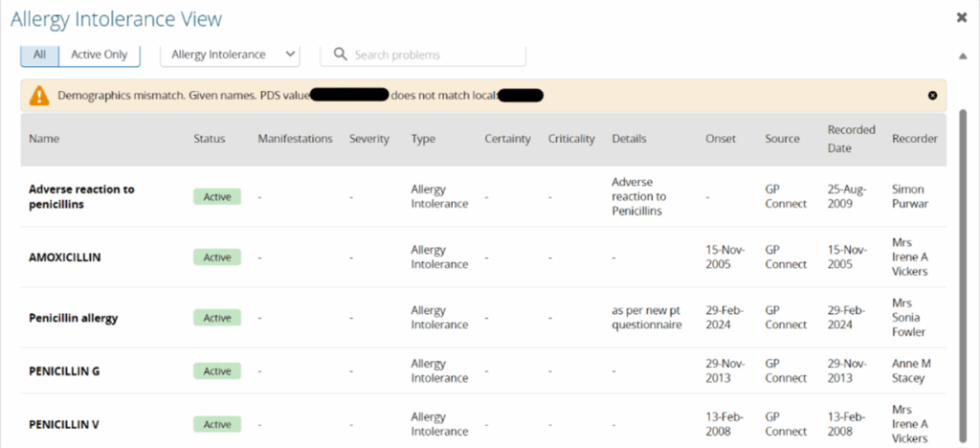Sort by the Name column header
Image resolution: width=980 pixels, height=448 pixels.
tap(44, 139)
